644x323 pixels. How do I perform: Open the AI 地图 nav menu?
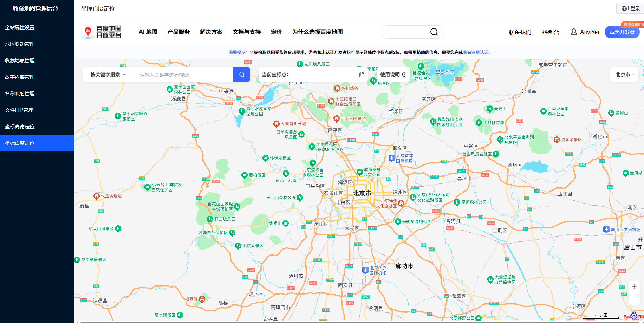tap(148, 32)
